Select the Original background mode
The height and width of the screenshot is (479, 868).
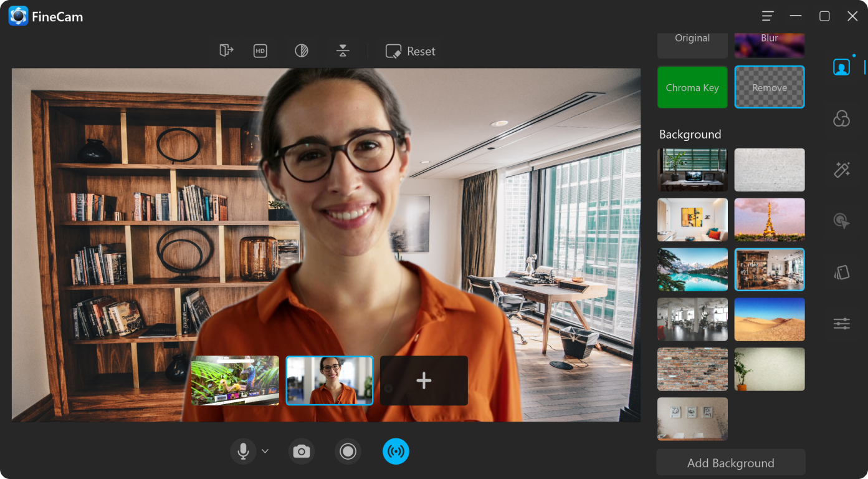pyautogui.click(x=692, y=45)
